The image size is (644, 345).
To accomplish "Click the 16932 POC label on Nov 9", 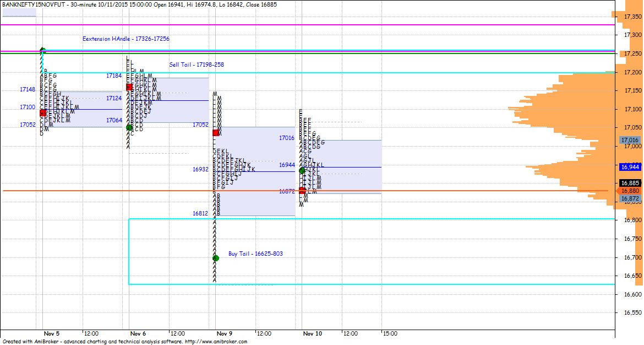I will point(200,169).
